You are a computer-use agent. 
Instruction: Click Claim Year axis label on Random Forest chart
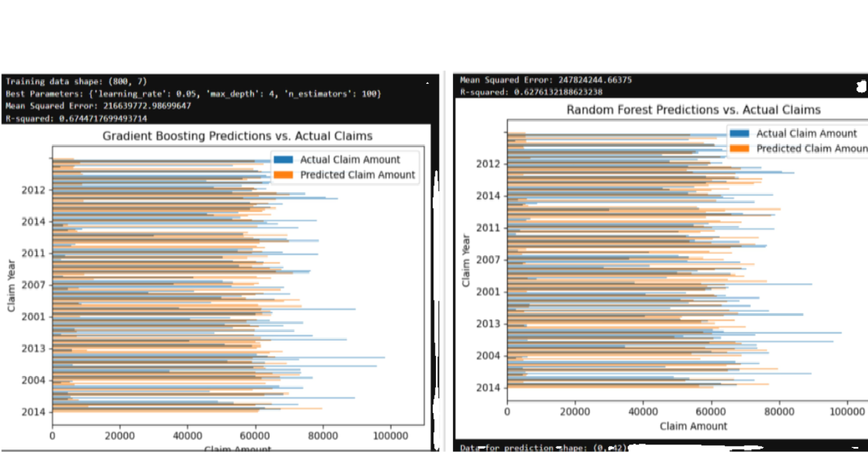coord(466,261)
